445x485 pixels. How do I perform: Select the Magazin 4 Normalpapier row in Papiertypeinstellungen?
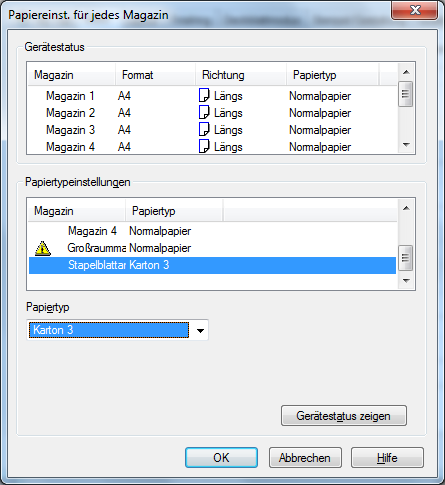pyautogui.click(x=212, y=231)
